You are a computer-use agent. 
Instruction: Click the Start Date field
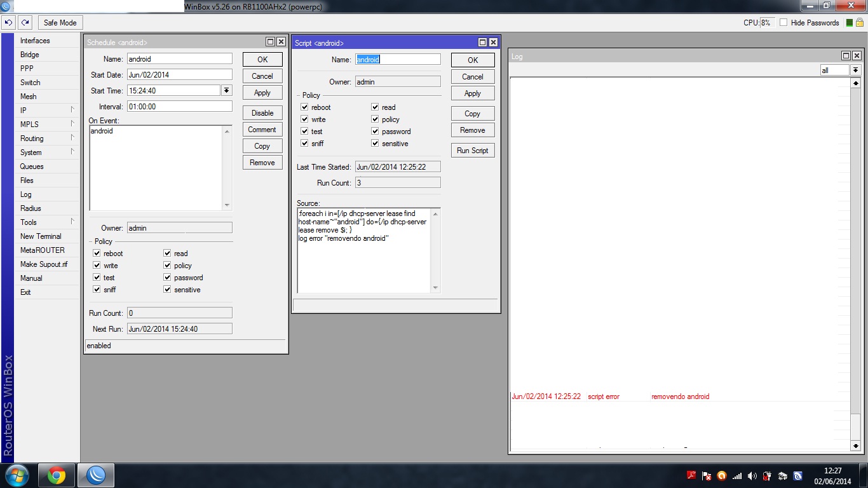pyautogui.click(x=180, y=75)
